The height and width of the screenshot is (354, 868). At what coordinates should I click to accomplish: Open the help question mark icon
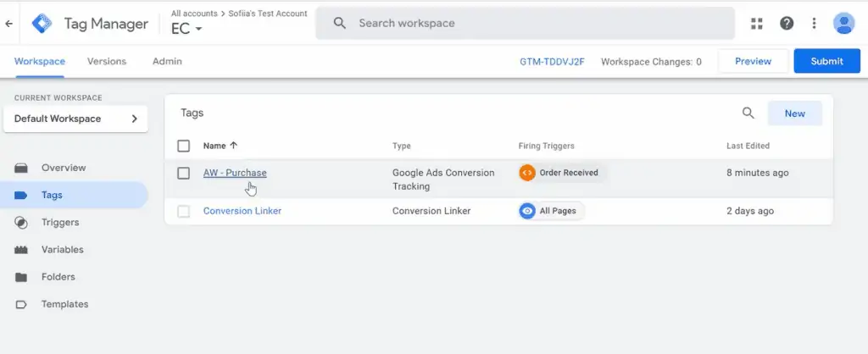coord(787,23)
